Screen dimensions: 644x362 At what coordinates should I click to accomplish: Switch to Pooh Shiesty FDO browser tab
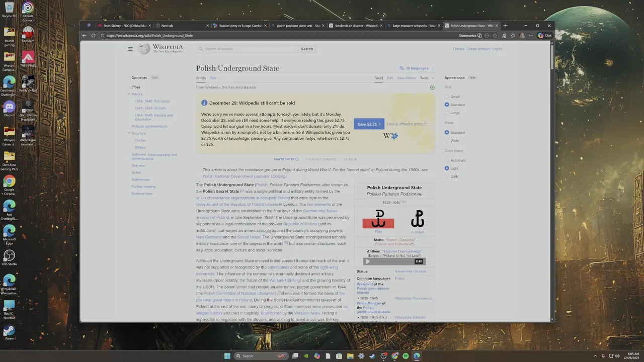pyautogui.click(x=124, y=26)
